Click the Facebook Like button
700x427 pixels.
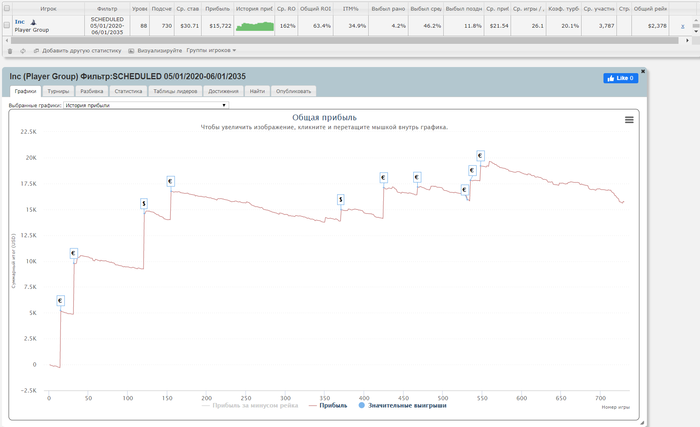tap(621, 78)
